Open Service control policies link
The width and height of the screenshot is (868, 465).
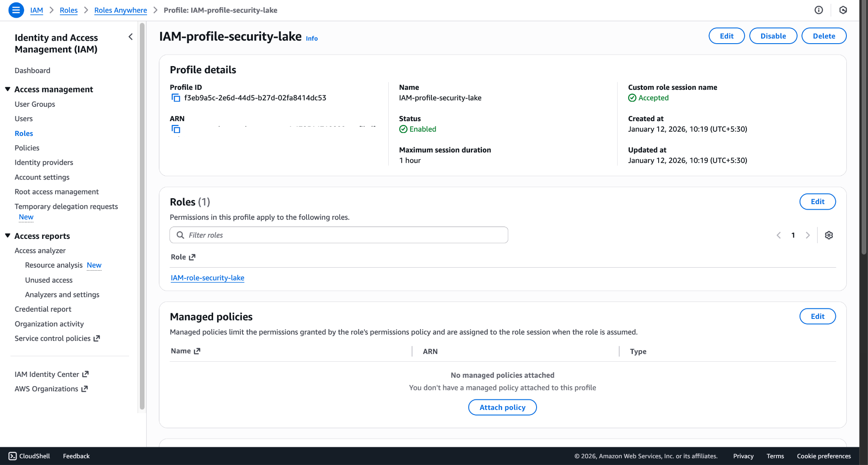[x=57, y=338]
